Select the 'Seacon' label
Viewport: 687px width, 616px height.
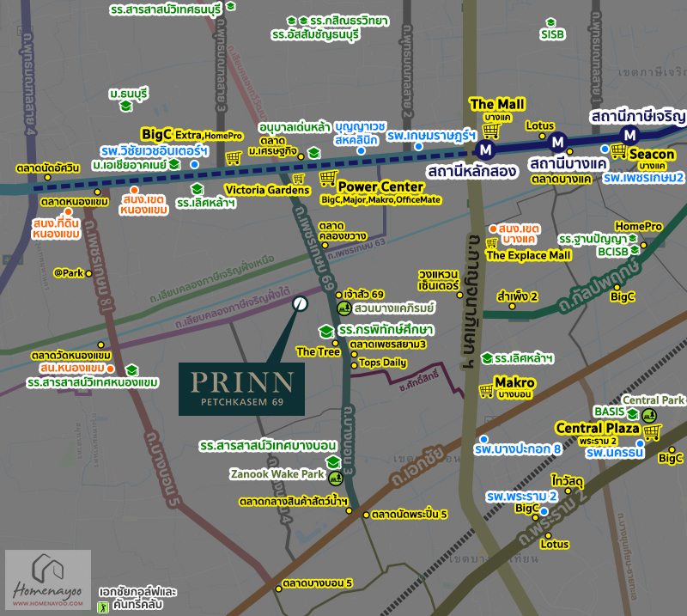click(652, 154)
